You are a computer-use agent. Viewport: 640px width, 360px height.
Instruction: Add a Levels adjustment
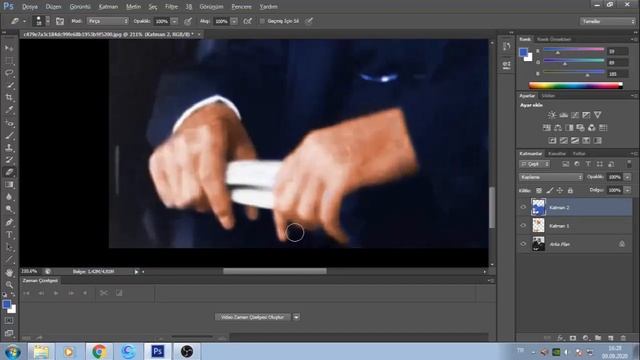tap(563, 115)
